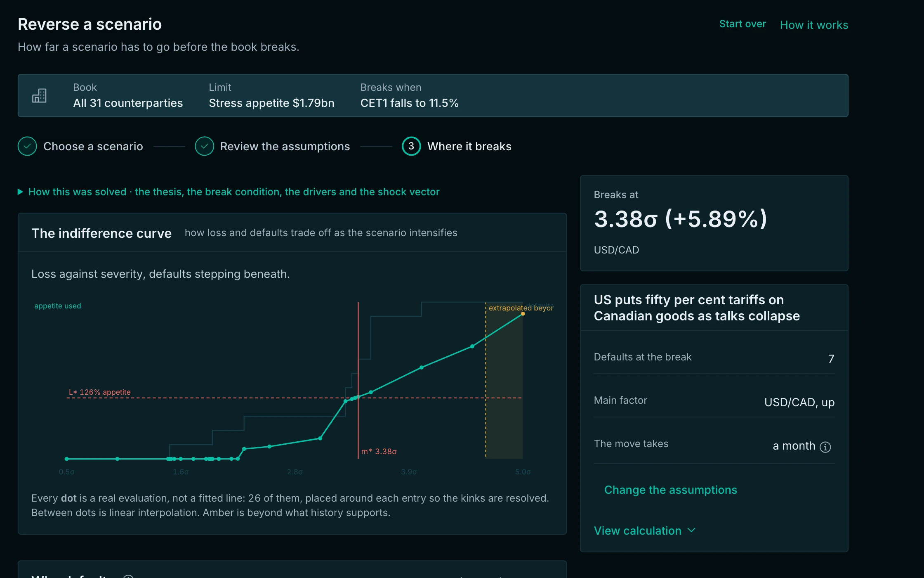Screen dimensions: 924x578
Task: Click 'All 31 counterparties' book value
Action: [x=128, y=103]
